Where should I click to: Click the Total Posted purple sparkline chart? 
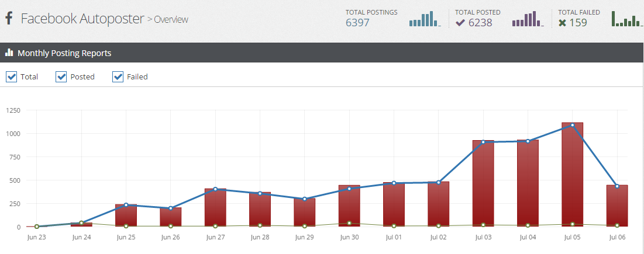tap(528, 19)
